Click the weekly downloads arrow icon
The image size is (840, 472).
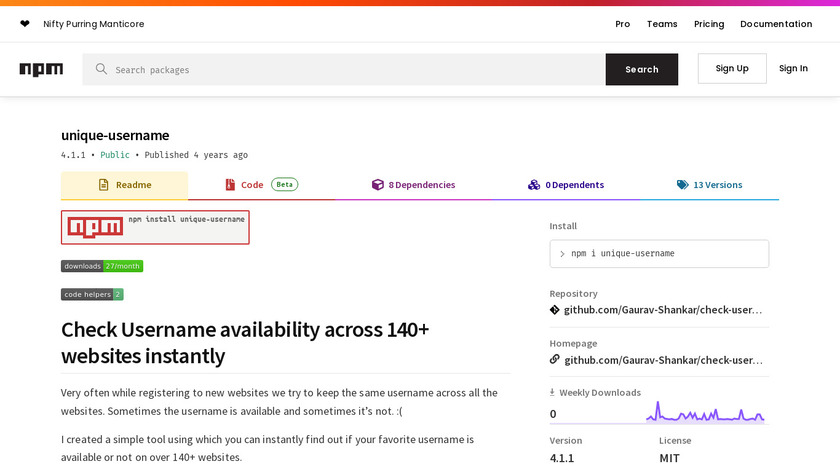click(x=553, y=393)
